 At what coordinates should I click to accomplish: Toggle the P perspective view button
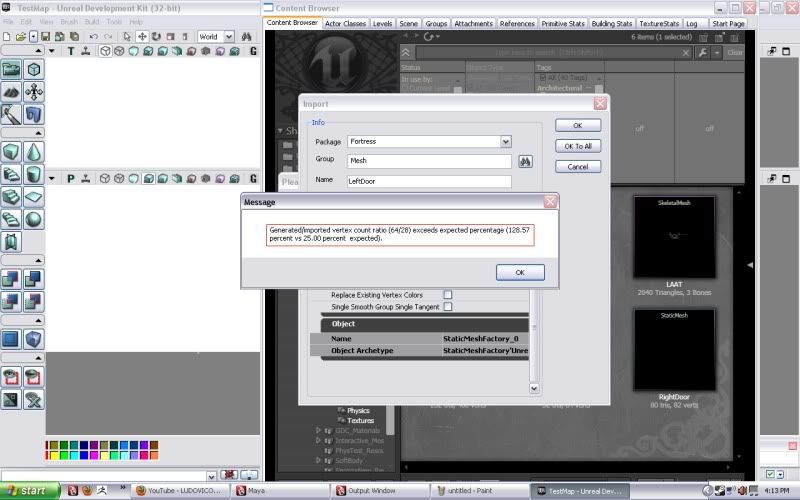[x=70, y=179]
